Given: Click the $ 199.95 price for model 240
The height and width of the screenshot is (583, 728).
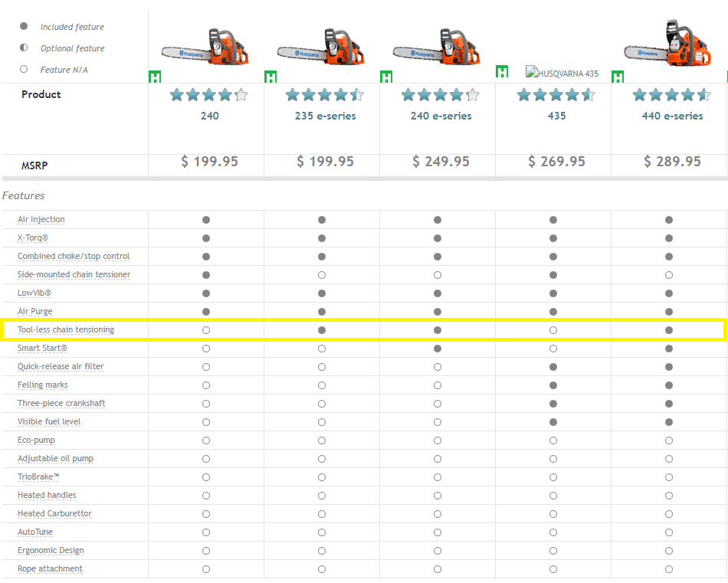Looking at the screenshot, I should point(209,162).
